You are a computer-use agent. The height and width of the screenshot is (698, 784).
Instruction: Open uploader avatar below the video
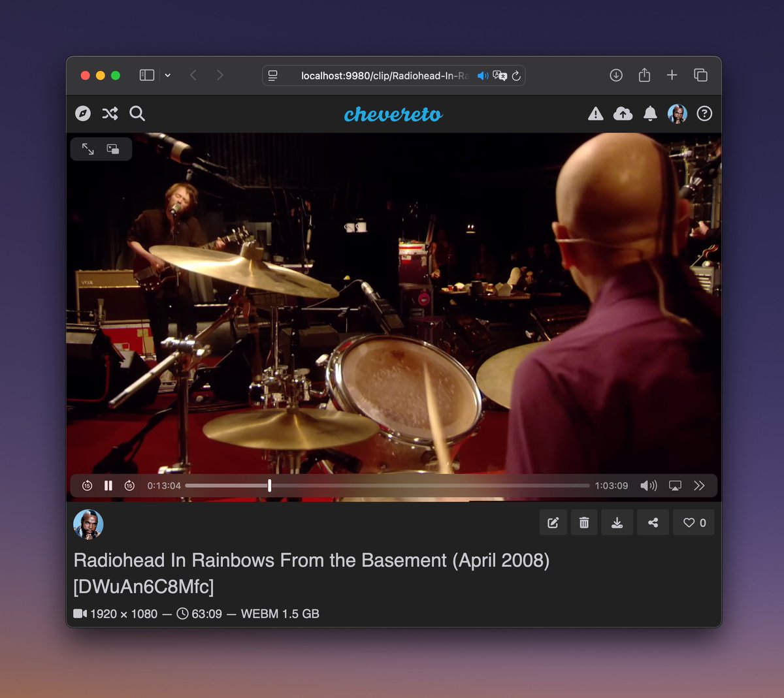[x=88, y=524]
